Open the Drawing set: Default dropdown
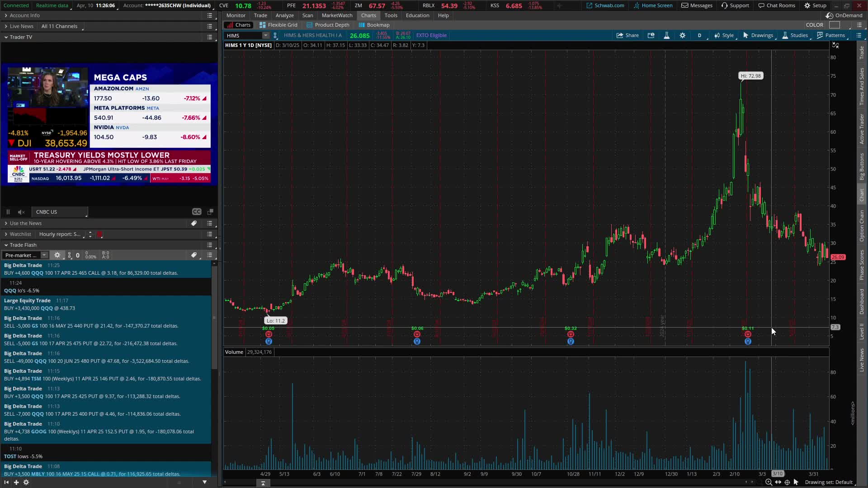The image size is (868, 488). click(830, 482)
